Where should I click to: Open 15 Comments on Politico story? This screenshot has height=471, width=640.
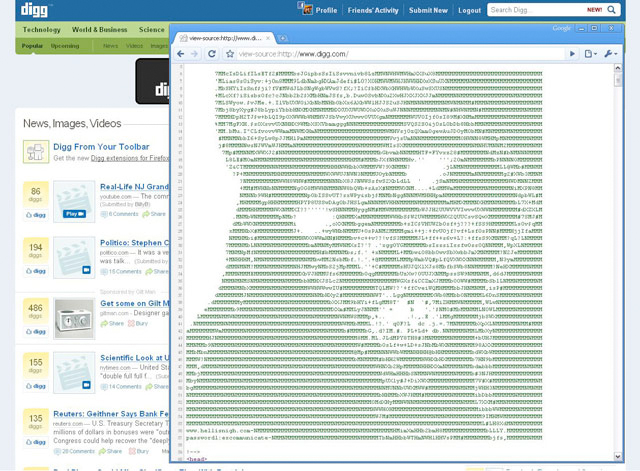(x=121, y=271)
